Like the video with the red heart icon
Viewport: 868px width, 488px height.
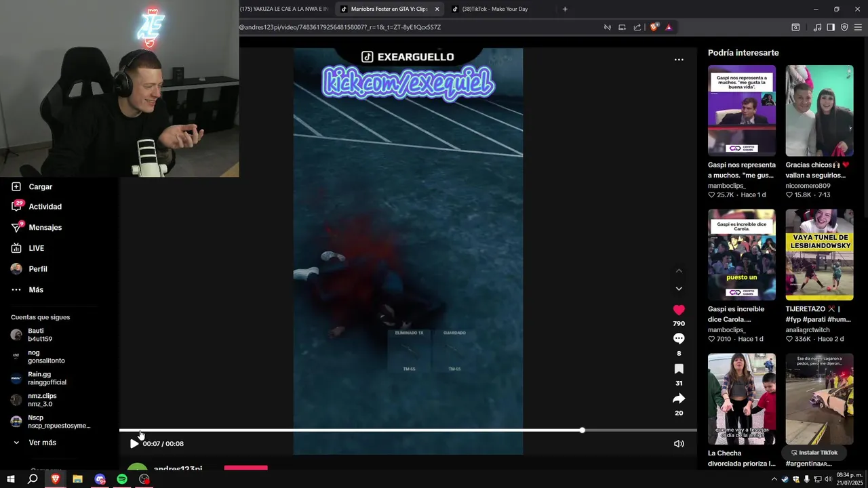679,310
